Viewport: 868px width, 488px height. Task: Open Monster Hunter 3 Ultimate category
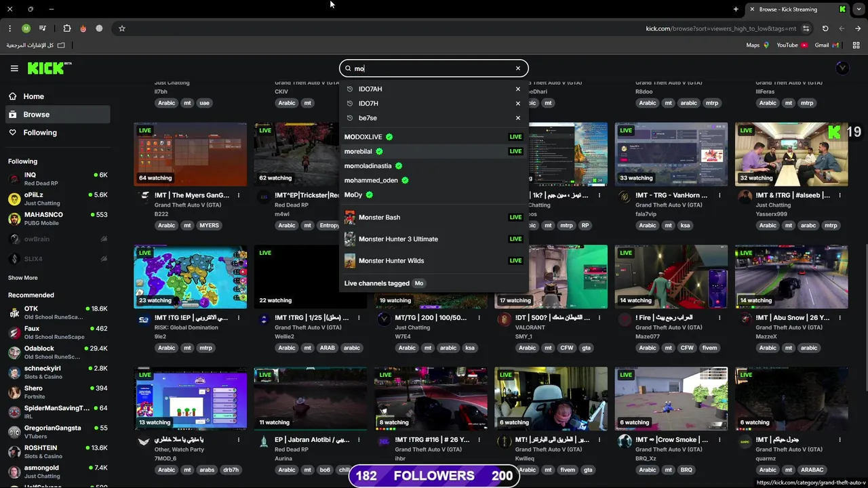(x=433, y=239)
